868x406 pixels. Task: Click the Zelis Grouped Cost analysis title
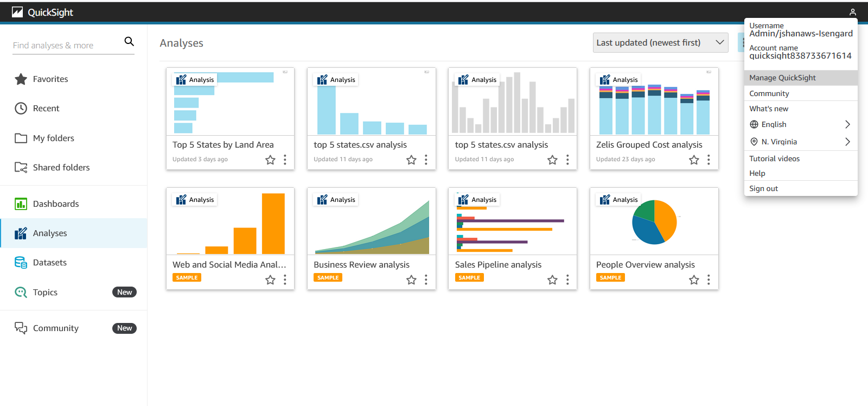649,145
